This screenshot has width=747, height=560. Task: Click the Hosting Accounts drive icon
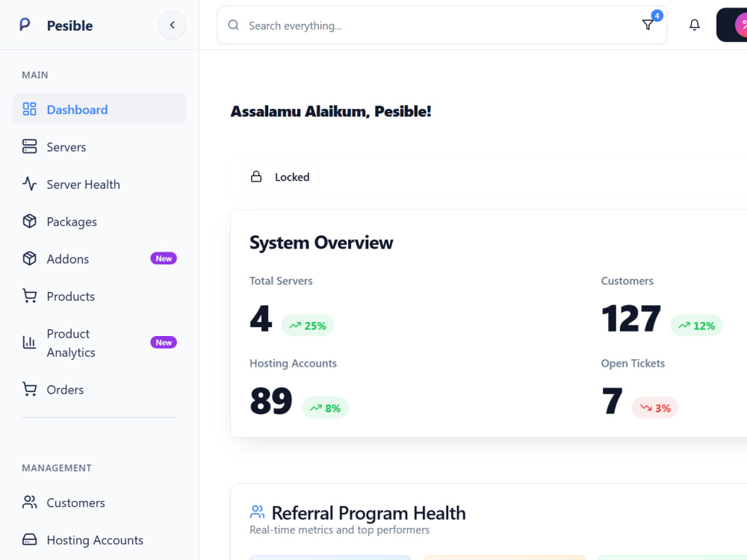coord(30,539)
